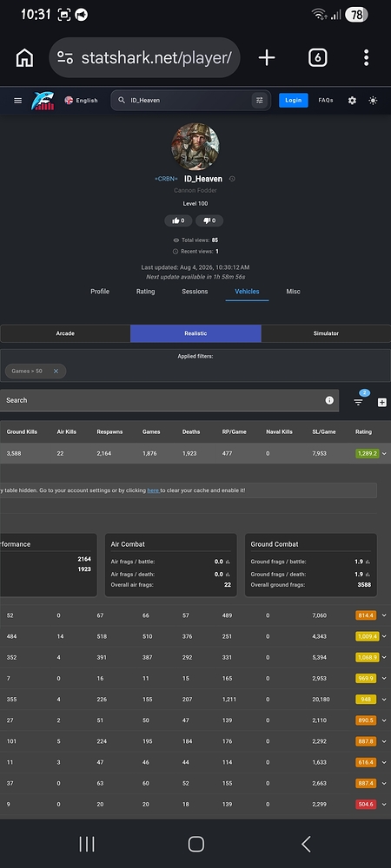The height and width of the screenshot is (868, 391).
Task: Click the add column plus icon
Action: pyautogui.click(x=382, y=403)
